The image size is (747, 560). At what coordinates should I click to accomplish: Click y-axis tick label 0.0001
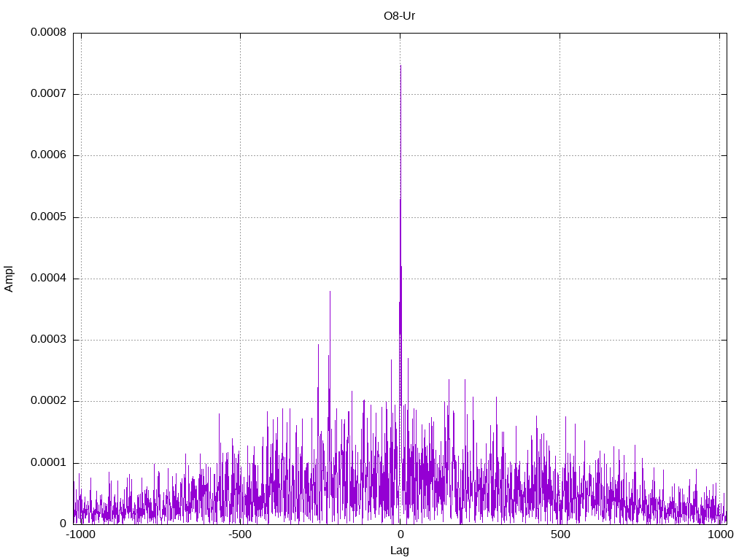click(x=49, y=463)
